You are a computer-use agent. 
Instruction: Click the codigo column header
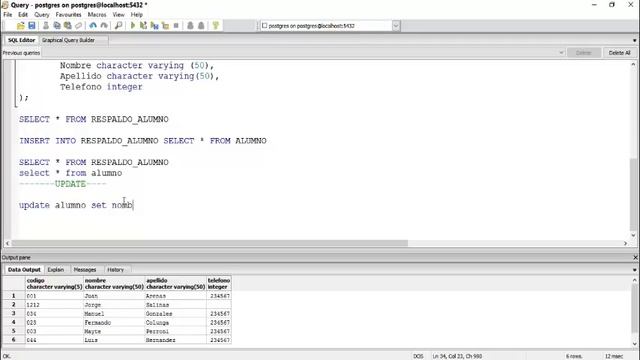(x=54, y=283)
